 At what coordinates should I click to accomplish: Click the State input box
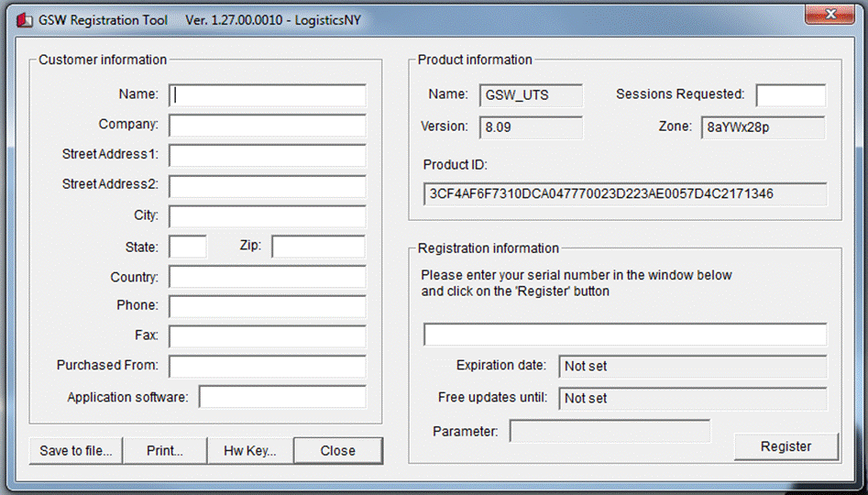click(x=188, y=247)
